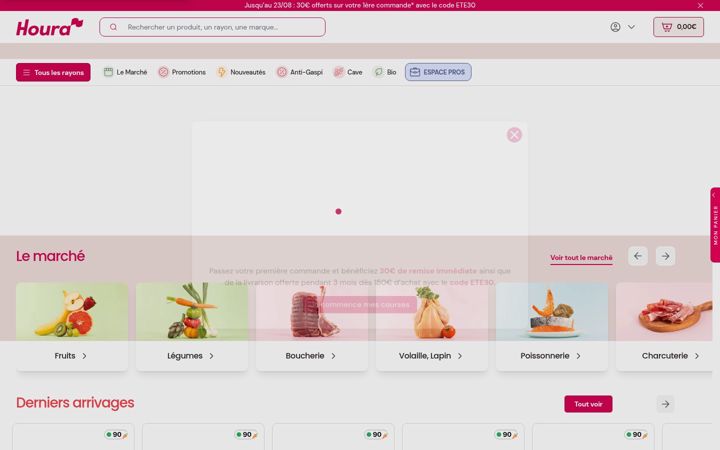The image size is (720, 450).
Task: Open the Bio section
Action: [385, 72]
